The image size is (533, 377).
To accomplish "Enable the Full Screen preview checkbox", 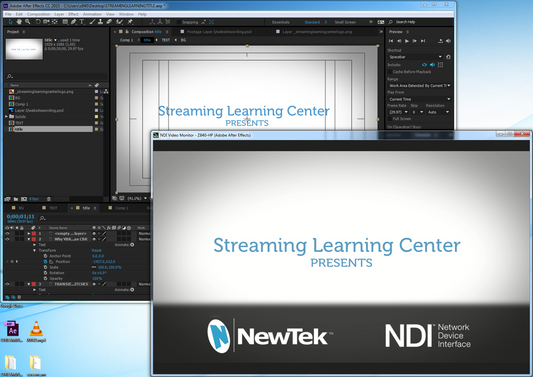I will 390,119.
